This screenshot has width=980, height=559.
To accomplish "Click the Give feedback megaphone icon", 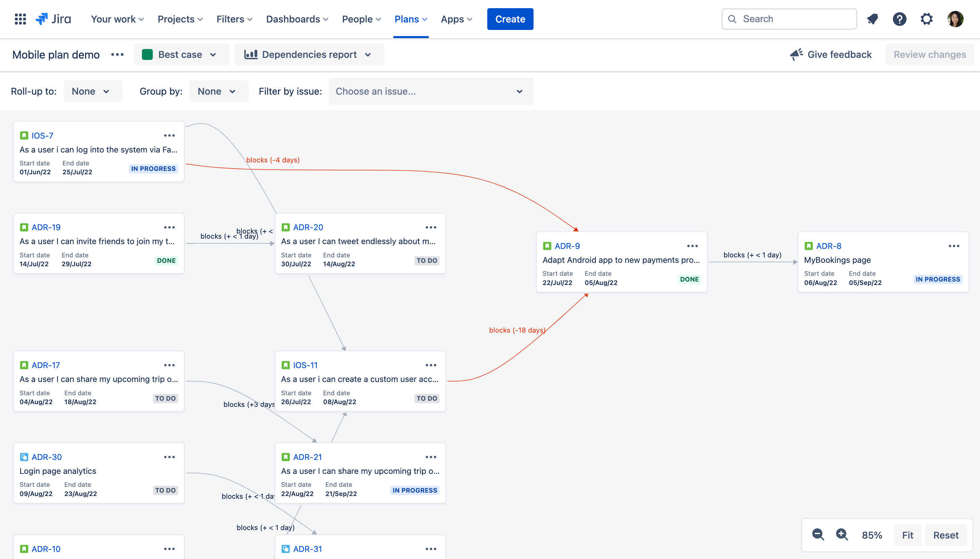I will pyautogui.click(x=797, y=54).
